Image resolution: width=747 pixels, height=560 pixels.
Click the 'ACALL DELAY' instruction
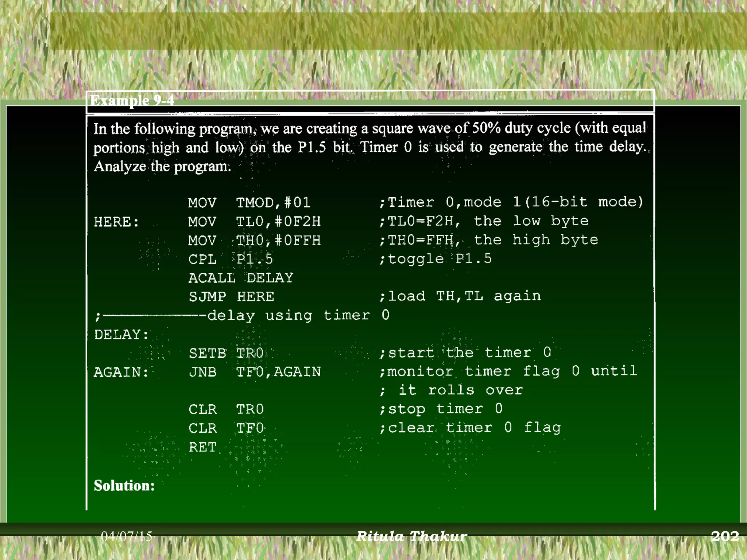241,278
